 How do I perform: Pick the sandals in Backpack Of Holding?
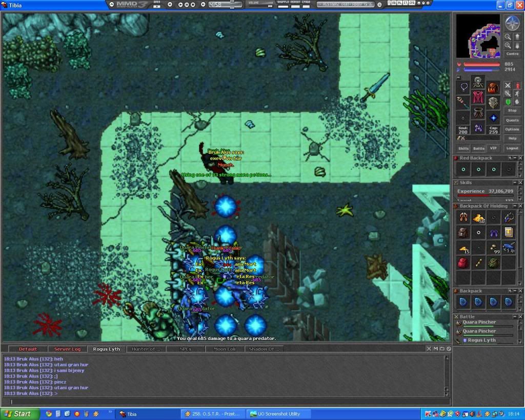463,217
